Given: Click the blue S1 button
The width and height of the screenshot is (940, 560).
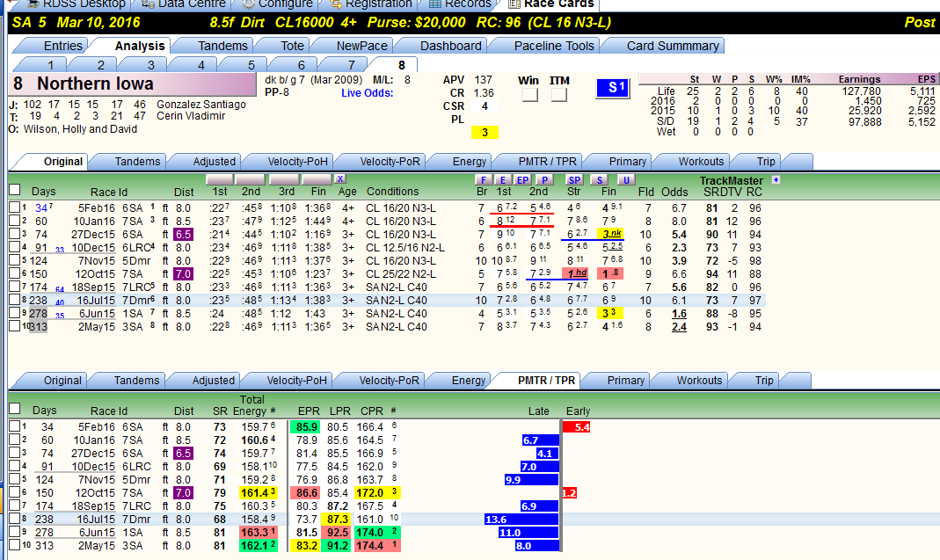Looking at the screenshot, I should click(x=613, y=88).
